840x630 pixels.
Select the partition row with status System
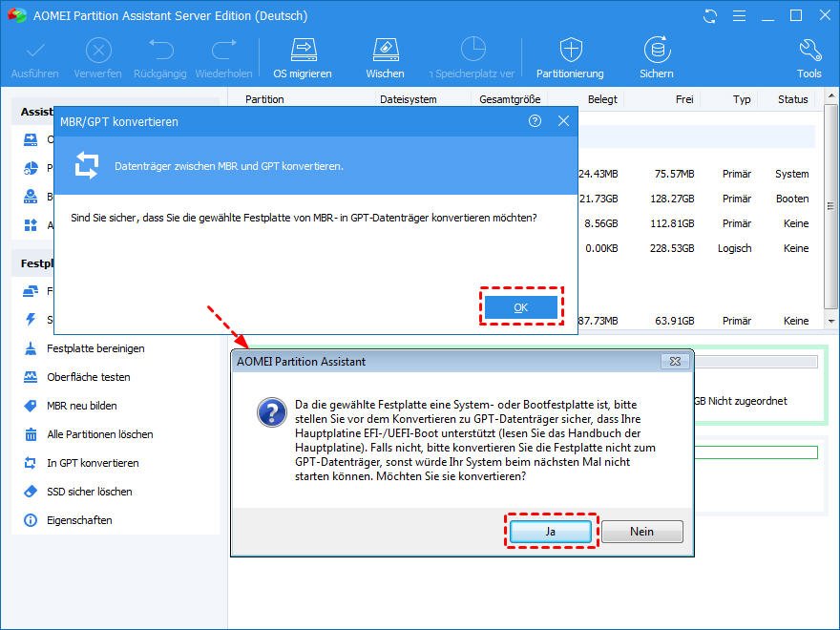click(697, 174)
